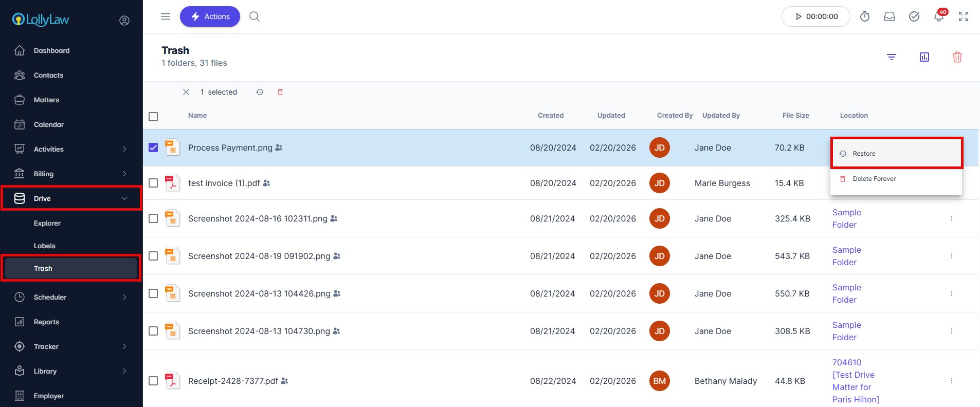Check the Screenshot 2024-08-13 104730.png checkbox

point(153,331)
